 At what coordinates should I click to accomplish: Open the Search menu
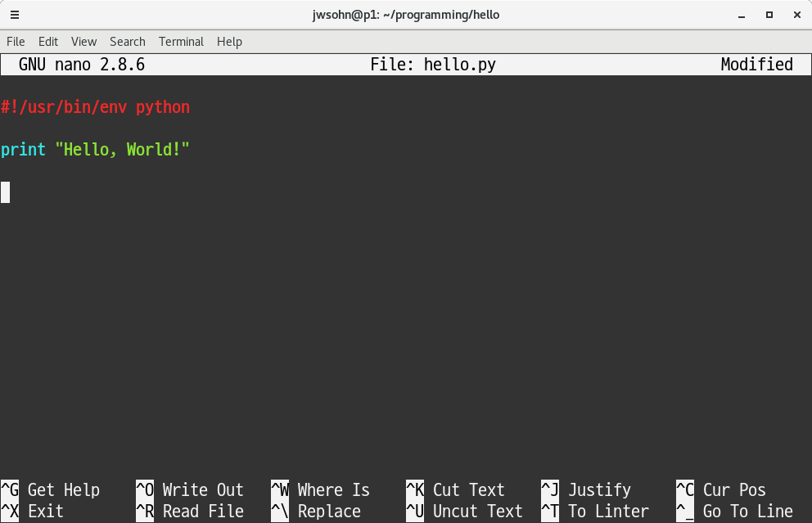tap(127, 42)
